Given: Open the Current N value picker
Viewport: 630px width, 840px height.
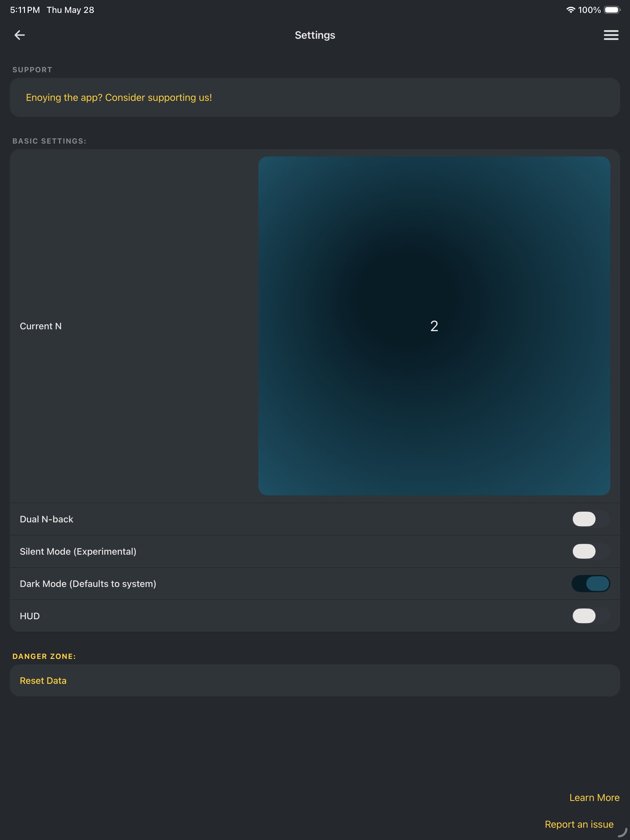Looking at the screenshot, I should coord(434,326).
